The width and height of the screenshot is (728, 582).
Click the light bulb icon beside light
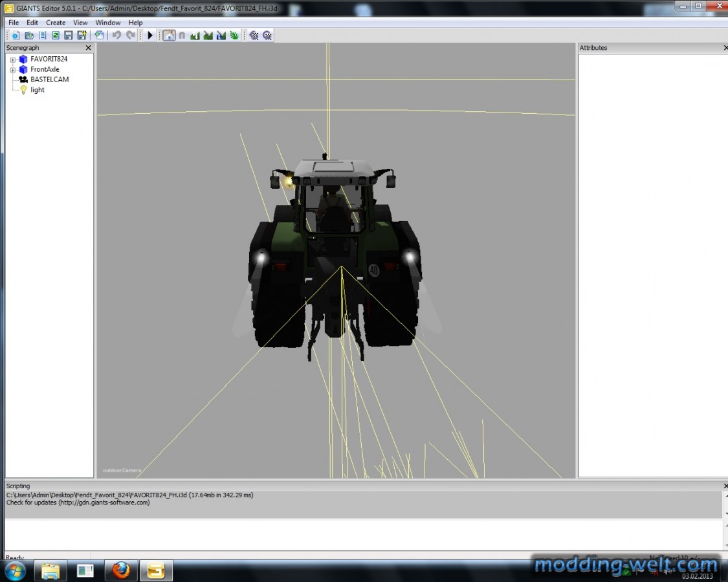pos(23,90)
